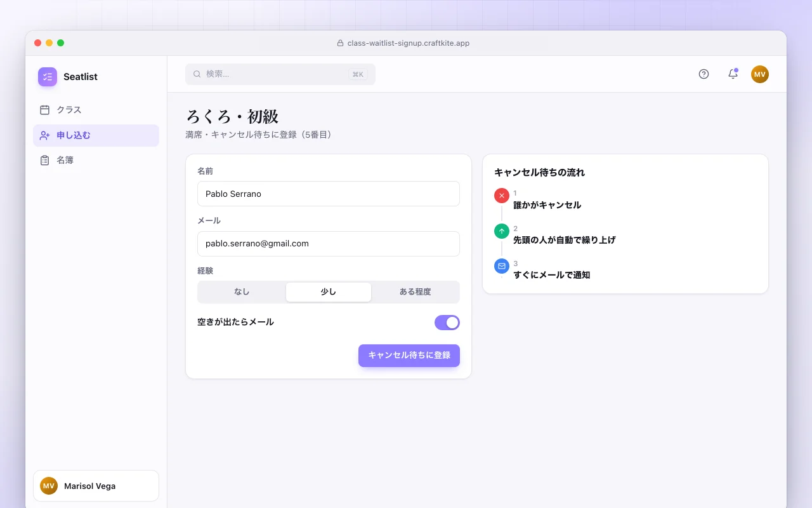Click the 名前 field with Pablo Serrano

329,194
